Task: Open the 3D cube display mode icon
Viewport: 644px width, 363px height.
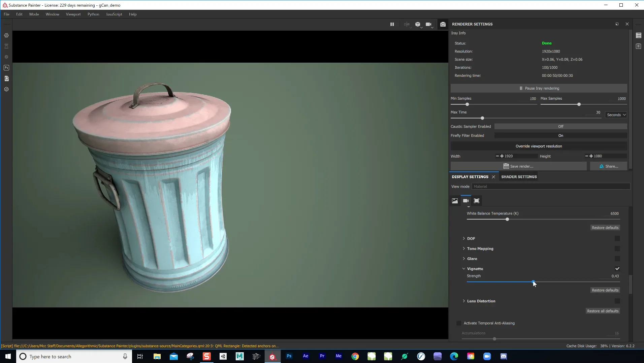Action: pos(418,24)
